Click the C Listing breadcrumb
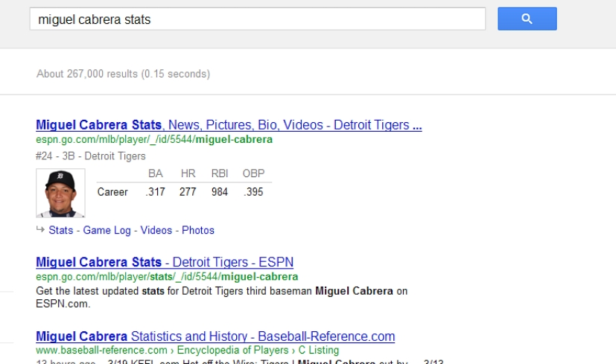Viewport: 616px width, 364px height. pos(319,350)
